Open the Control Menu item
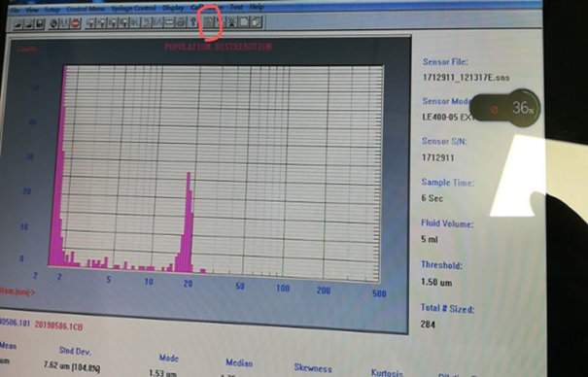588x377 pixels. (x=86, y=9)
